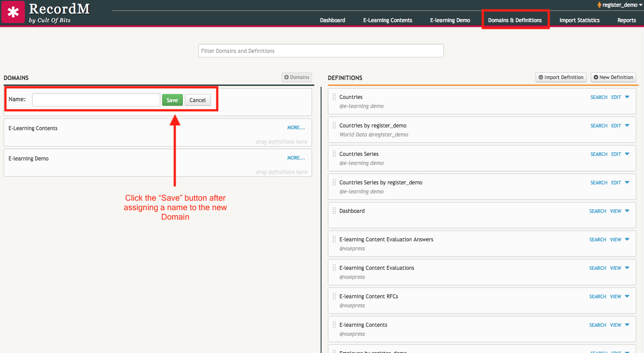View E-learning Content Evaluations definition
Screen dimensions: 644x353
coord(616,268)
